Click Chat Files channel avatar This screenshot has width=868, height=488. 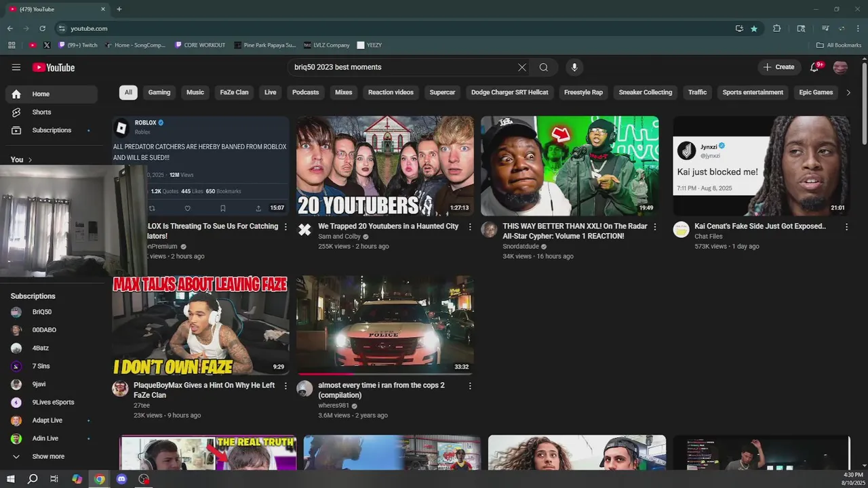pyautogui.click(x=681, y=230)
